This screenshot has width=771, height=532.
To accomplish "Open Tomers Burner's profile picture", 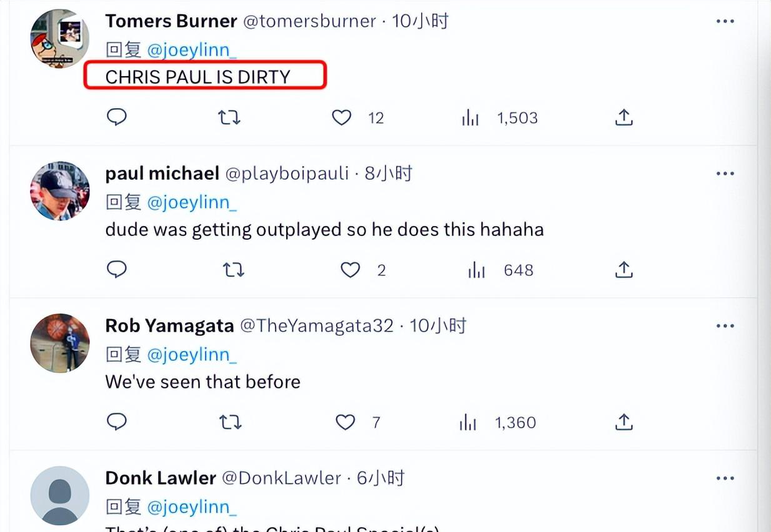I will [x=60, y=39].
